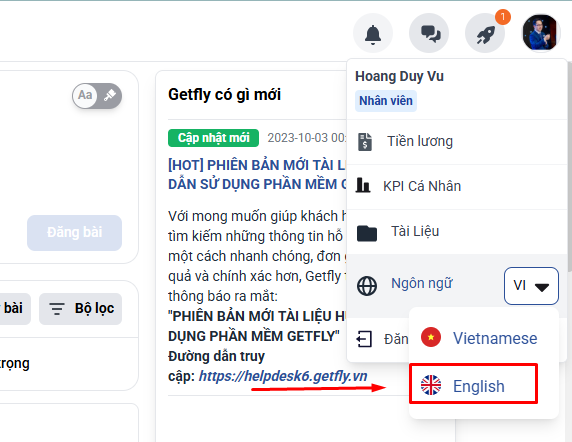The width and height of the screenshot is (572, 442).
Task: Click the KPI Cá Nhân chart icon
Action: point(363,185)
